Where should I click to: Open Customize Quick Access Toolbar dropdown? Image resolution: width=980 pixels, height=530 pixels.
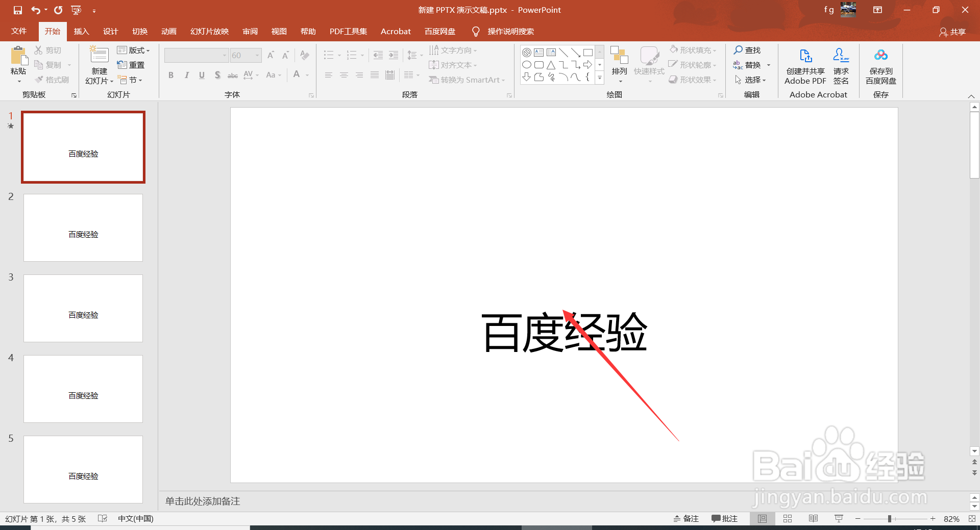point(94,10)
